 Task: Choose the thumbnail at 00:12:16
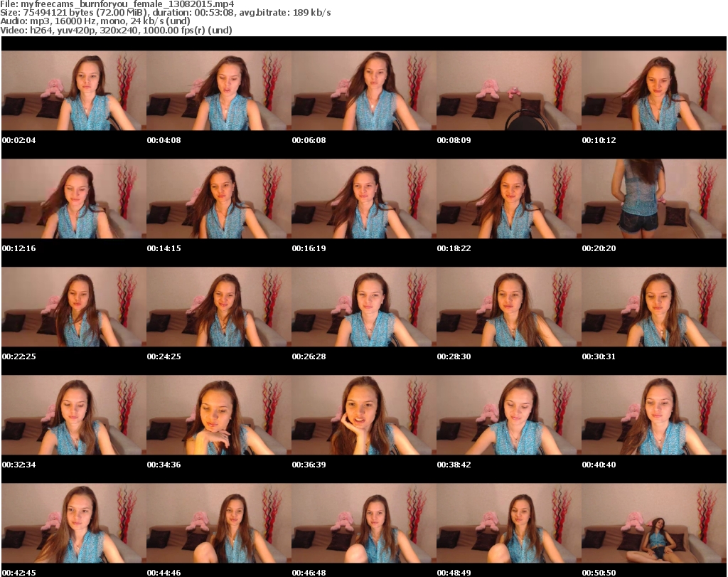click(74, 198)
